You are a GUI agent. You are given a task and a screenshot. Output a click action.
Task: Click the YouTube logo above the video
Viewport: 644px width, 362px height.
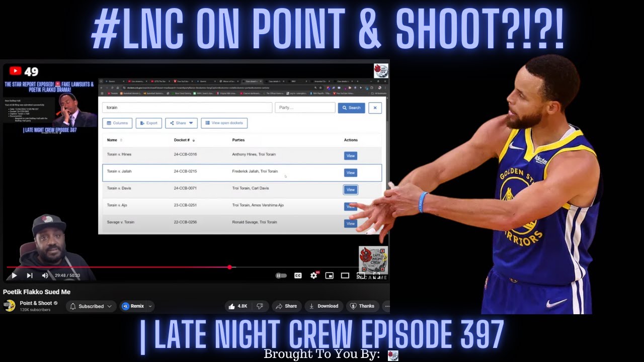[x=16, y=71]
